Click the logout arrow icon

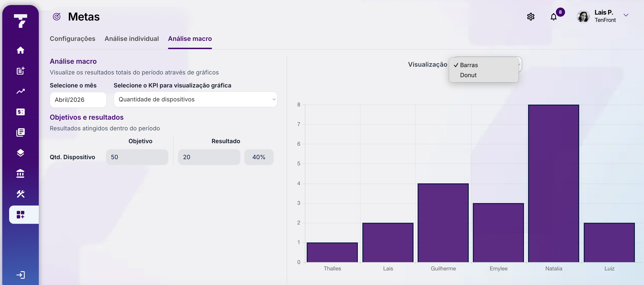[21, 275]
